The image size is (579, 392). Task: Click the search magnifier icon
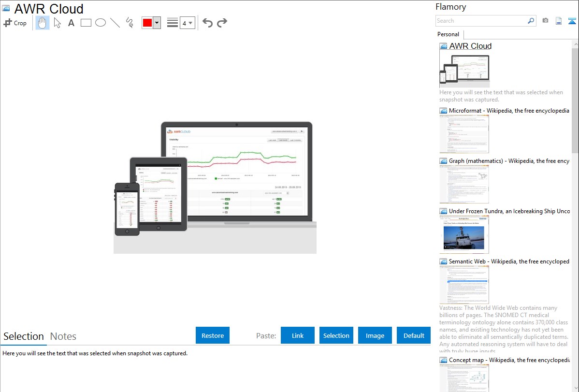click(531, 21)
